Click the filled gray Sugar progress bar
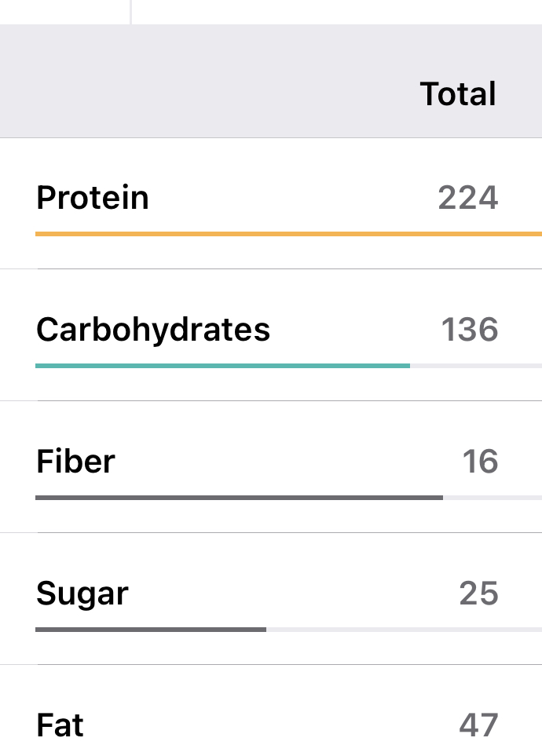Viewport: 542px width, 756px height. pyautogui.click(x=151, y=630)
